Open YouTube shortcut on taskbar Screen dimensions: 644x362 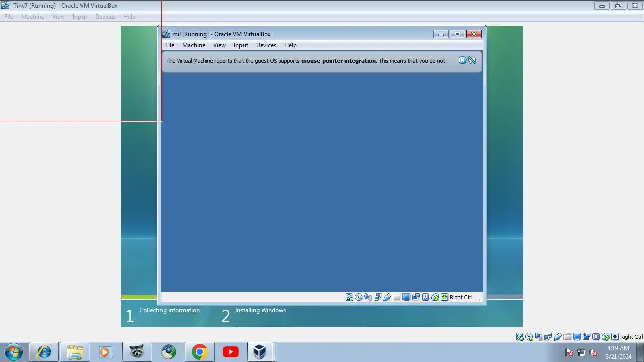[x=230, y=352]
